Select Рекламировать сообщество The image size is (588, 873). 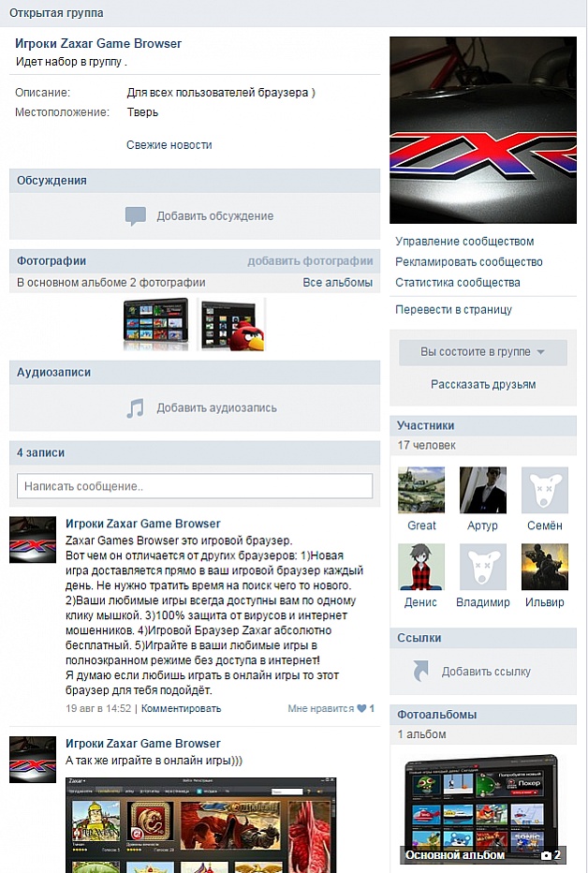[x=469, y=261]
